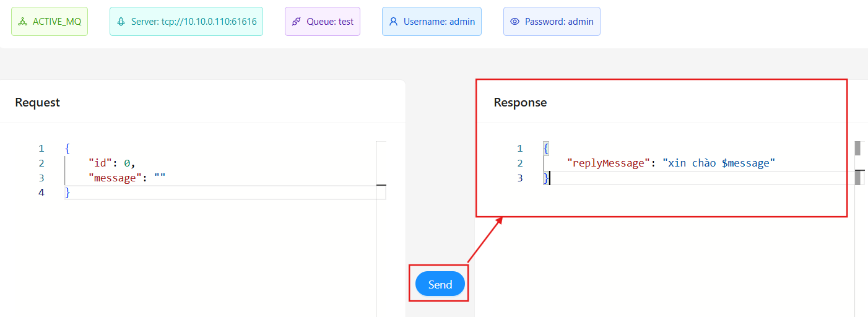This screenshot has height=317, width=868.
Task: Select the ACTIVE_MQ tag
Action: tap(50, 22)
